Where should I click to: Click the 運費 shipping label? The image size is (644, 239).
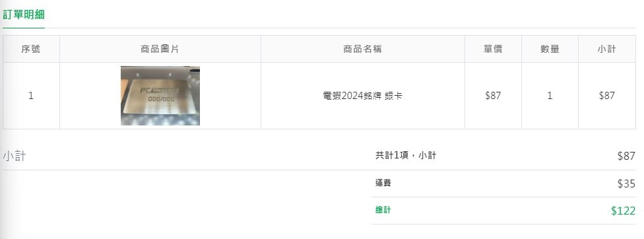[x=383, y=183]
